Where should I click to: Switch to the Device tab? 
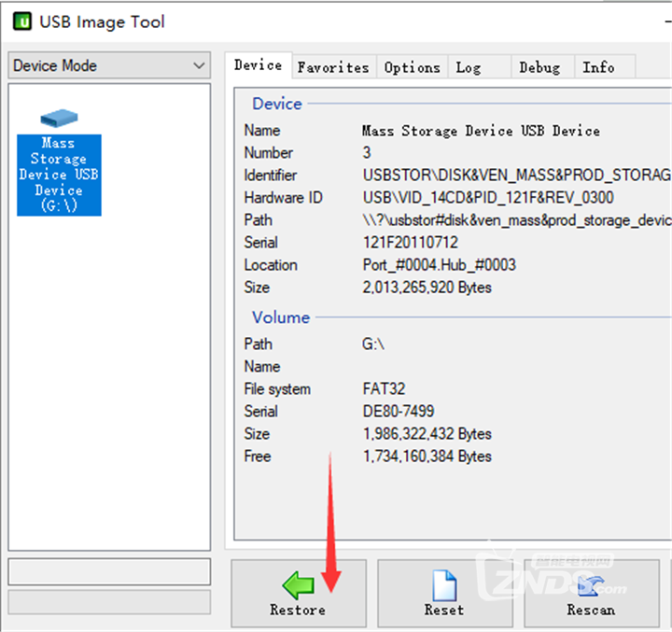tap(258, 65)
